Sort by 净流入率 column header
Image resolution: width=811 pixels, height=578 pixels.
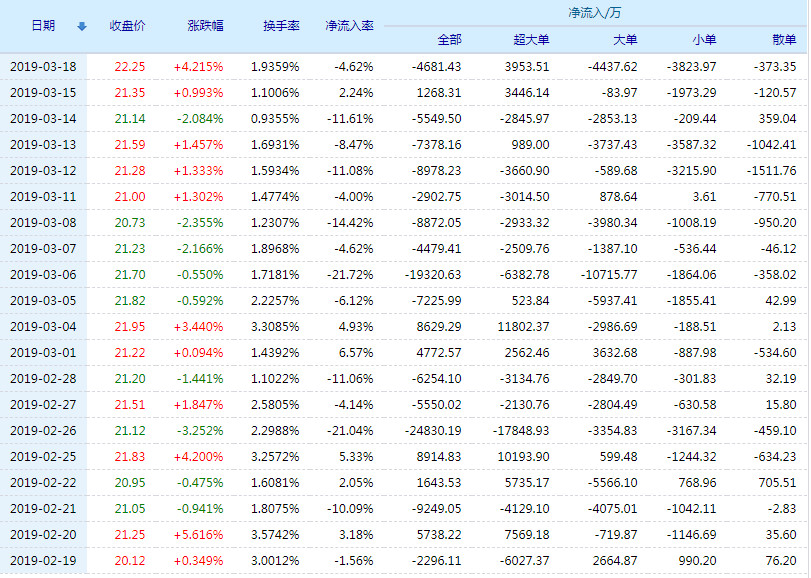(x=349, y=26)
